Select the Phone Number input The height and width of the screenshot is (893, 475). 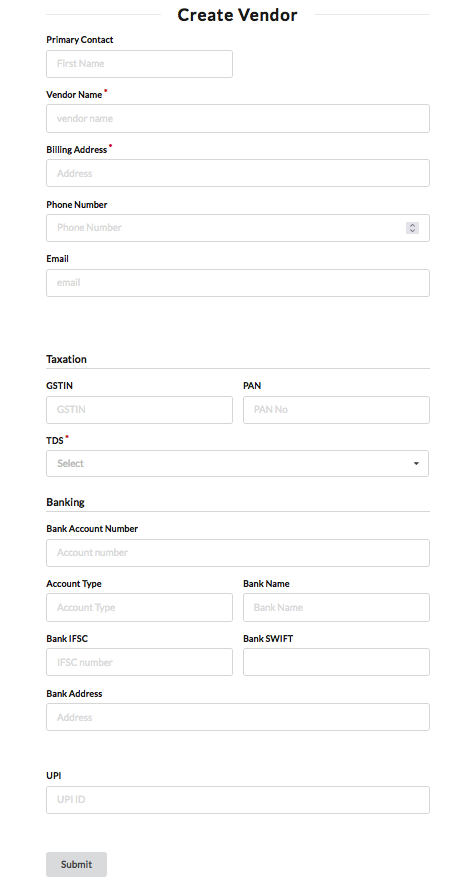238,228
